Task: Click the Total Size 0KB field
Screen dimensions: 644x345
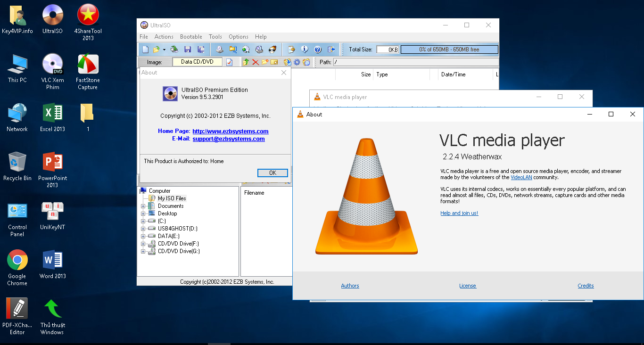Action: tap(388, 49)
